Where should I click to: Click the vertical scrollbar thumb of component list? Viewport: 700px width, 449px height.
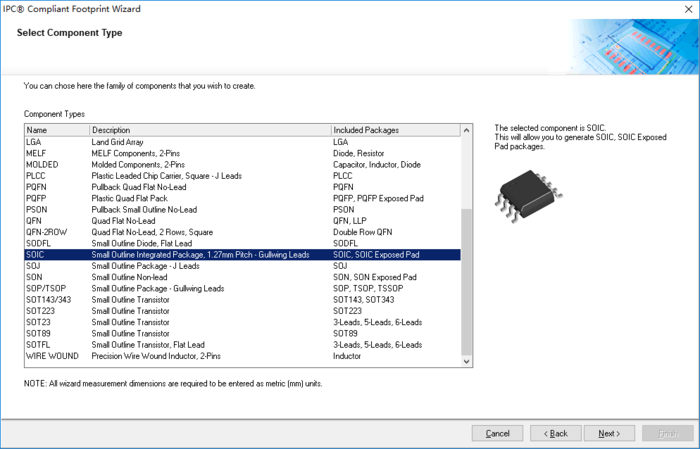click(x=467, y=282)
